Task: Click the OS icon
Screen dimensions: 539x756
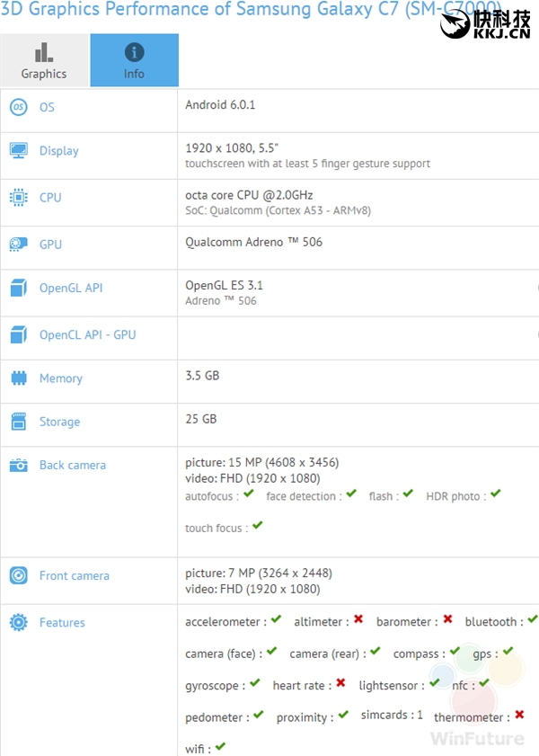Action: (x=18, y=107)
